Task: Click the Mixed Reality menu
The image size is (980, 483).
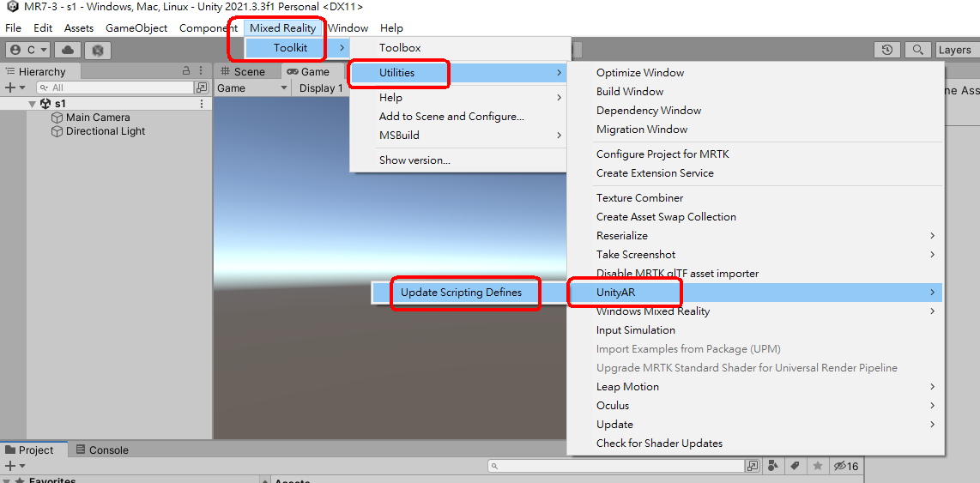Action: [282, 28]
